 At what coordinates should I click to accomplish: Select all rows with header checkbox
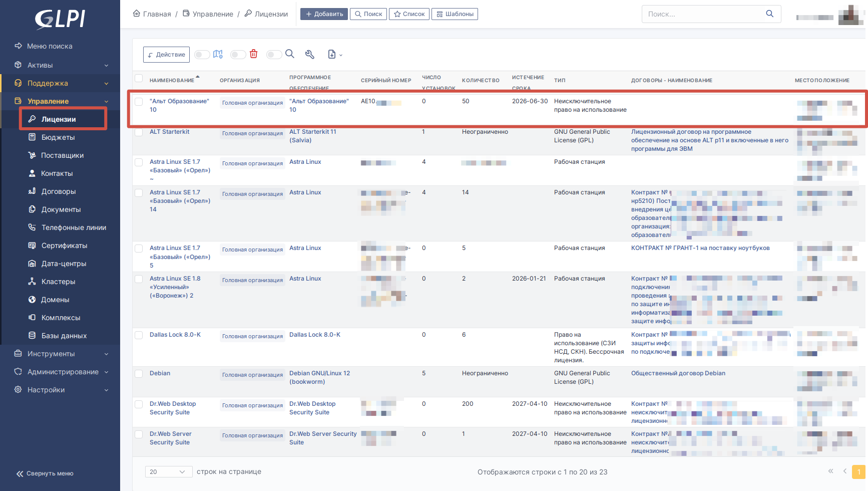pos(139,78)
